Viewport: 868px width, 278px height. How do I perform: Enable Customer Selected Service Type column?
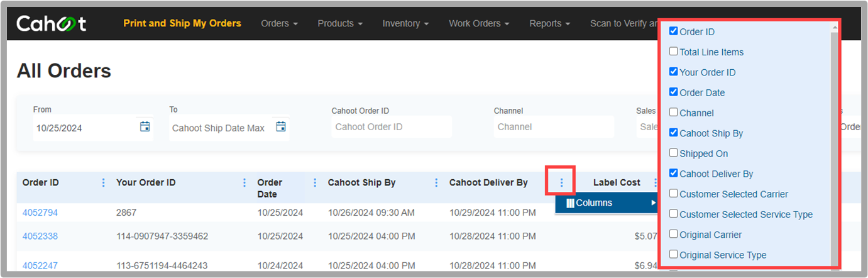coord(674,214)
